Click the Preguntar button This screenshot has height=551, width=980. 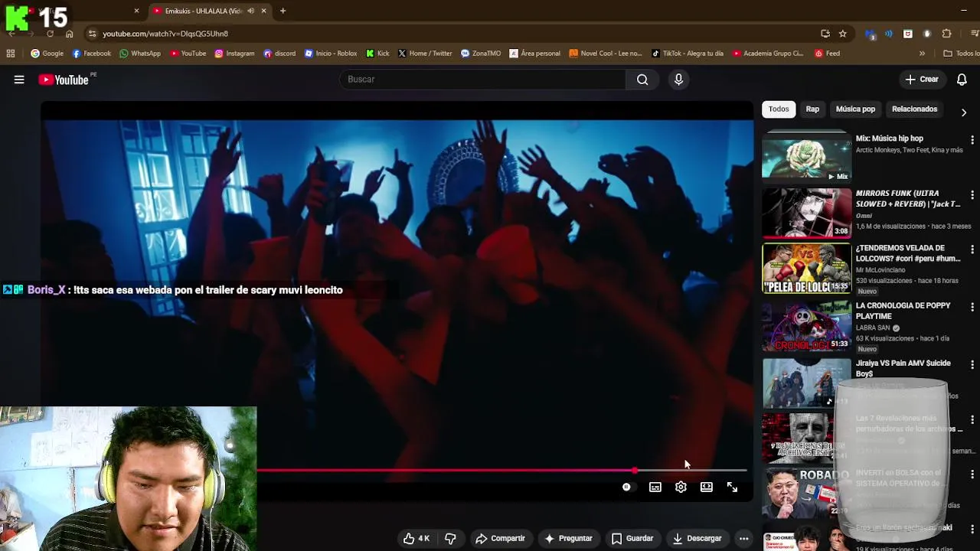[568, 539]
